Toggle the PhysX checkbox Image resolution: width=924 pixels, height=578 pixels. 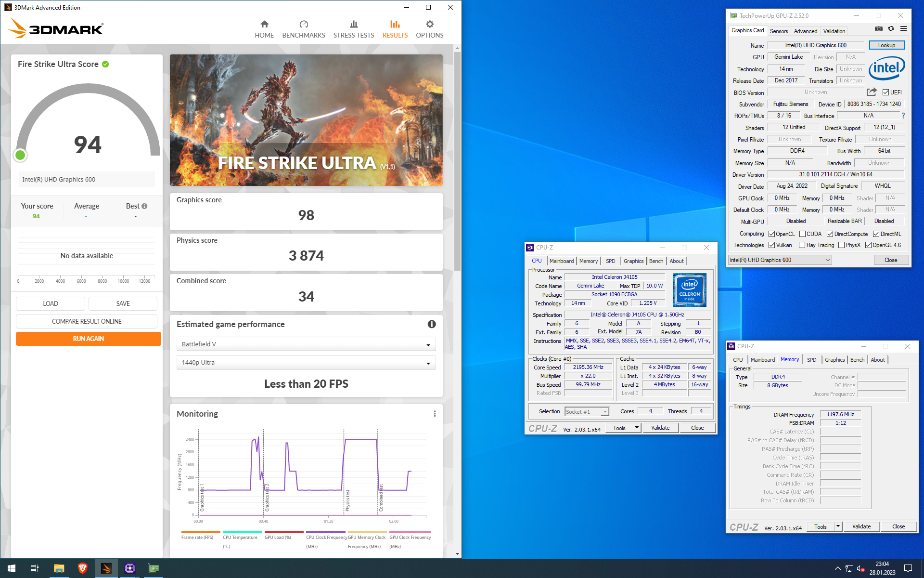click(841, 245)
